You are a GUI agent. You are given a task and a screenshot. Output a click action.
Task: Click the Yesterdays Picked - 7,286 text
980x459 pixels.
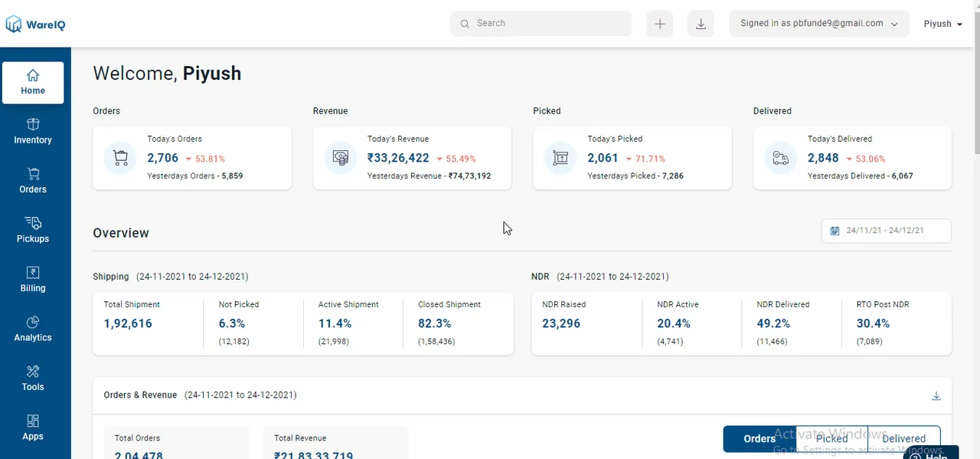635,176
